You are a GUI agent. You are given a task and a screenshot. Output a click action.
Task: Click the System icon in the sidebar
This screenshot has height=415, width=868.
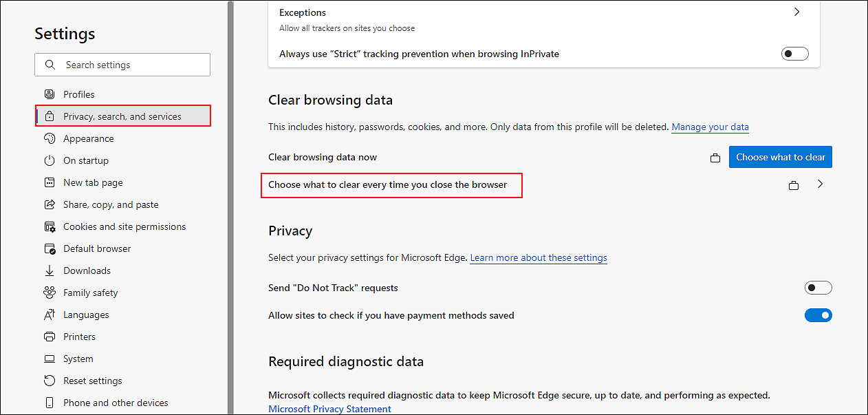click(50, 359)
